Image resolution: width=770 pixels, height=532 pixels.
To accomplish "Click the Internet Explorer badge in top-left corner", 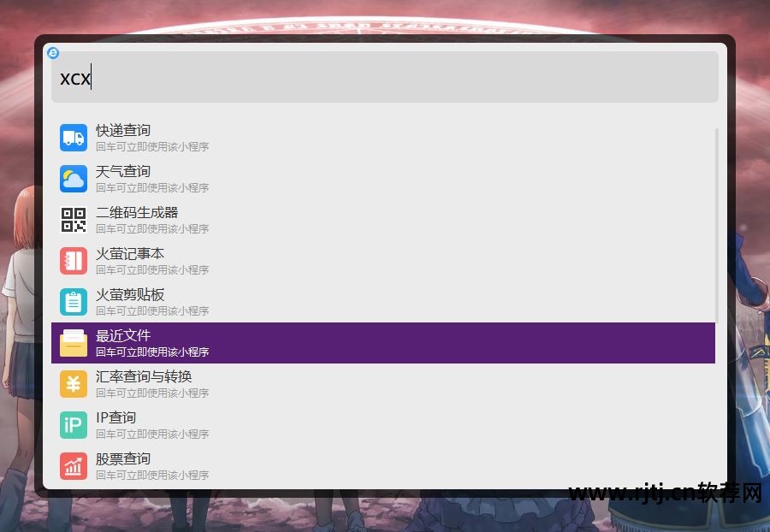I will [54, 53].
